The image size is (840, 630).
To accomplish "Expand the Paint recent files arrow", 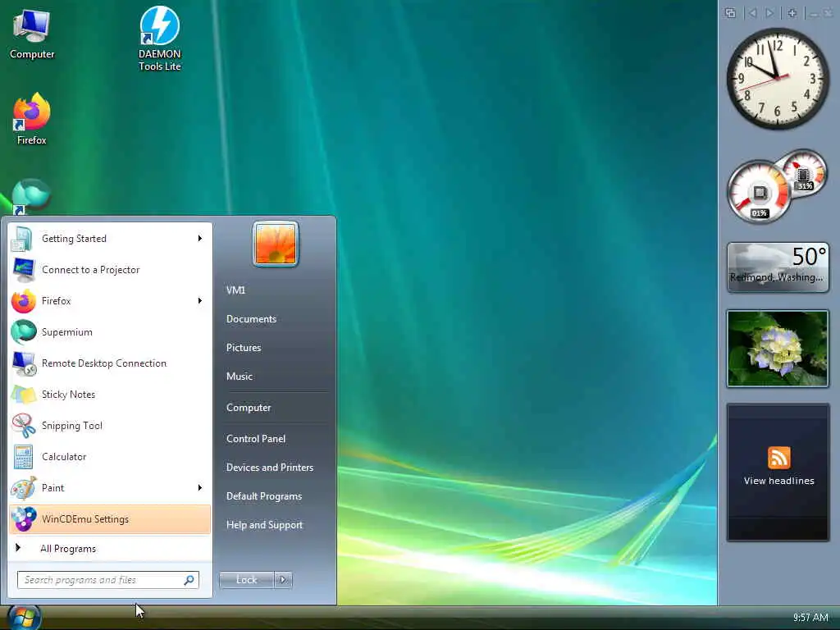I will coord(200,488).
